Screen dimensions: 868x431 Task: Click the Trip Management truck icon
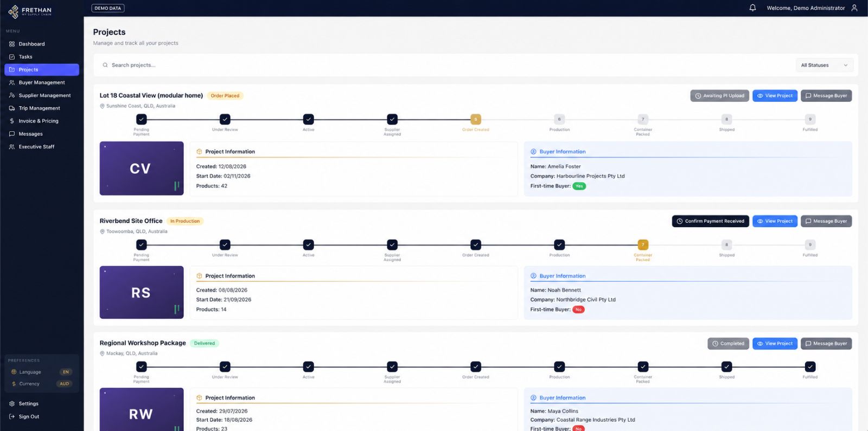[x=12, y=108]
